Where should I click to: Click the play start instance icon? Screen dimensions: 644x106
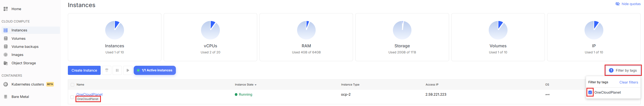point(128,70)
